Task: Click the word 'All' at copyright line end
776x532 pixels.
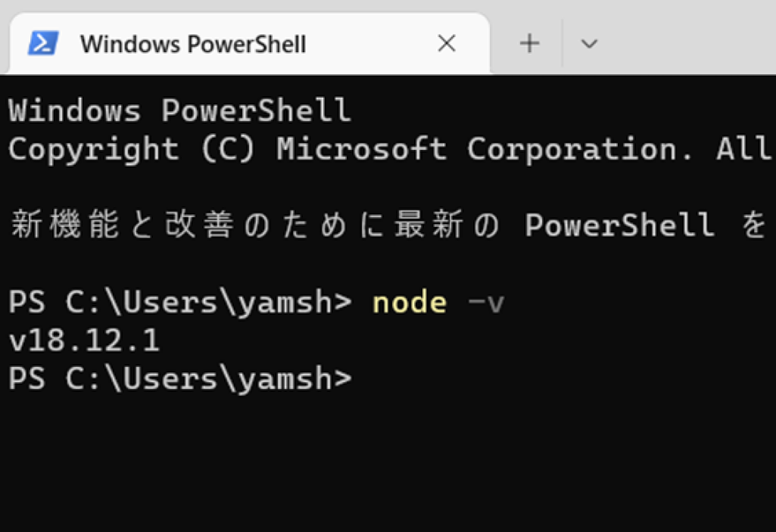Action: point(744,148)
